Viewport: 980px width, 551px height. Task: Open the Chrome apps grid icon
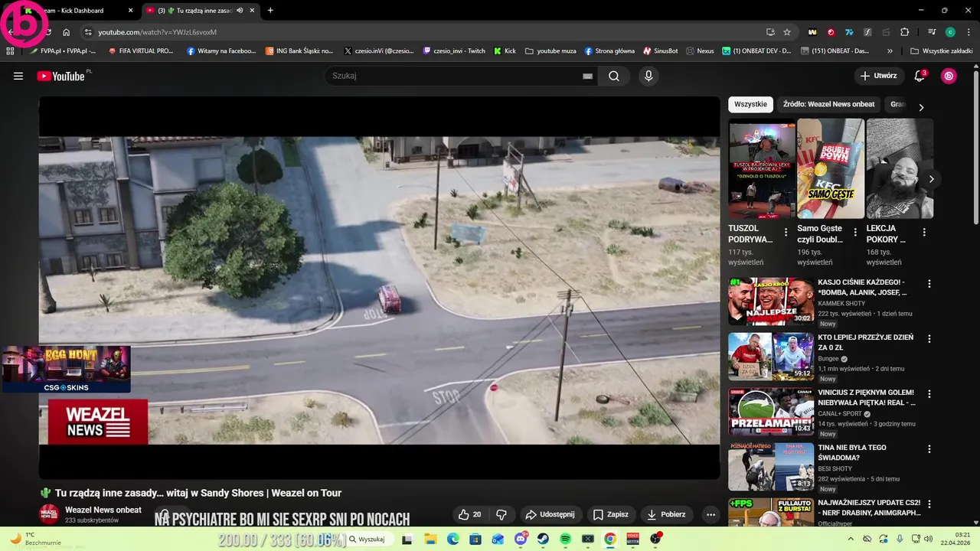coord(10,51)
